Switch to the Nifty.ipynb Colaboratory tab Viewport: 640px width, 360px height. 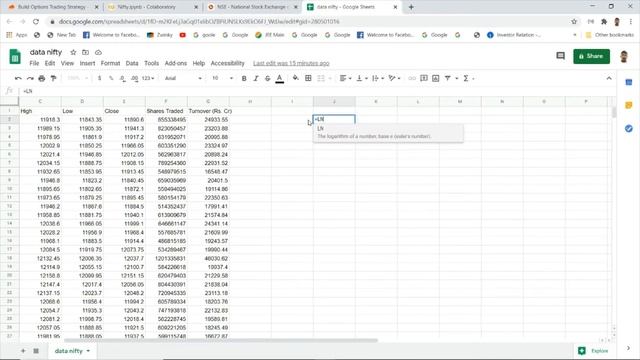pos(152,7)
